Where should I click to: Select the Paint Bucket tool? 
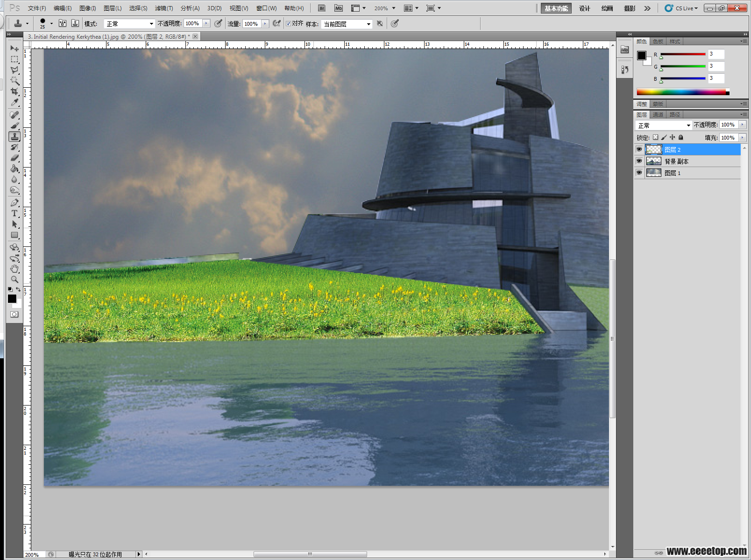point(14,168)
